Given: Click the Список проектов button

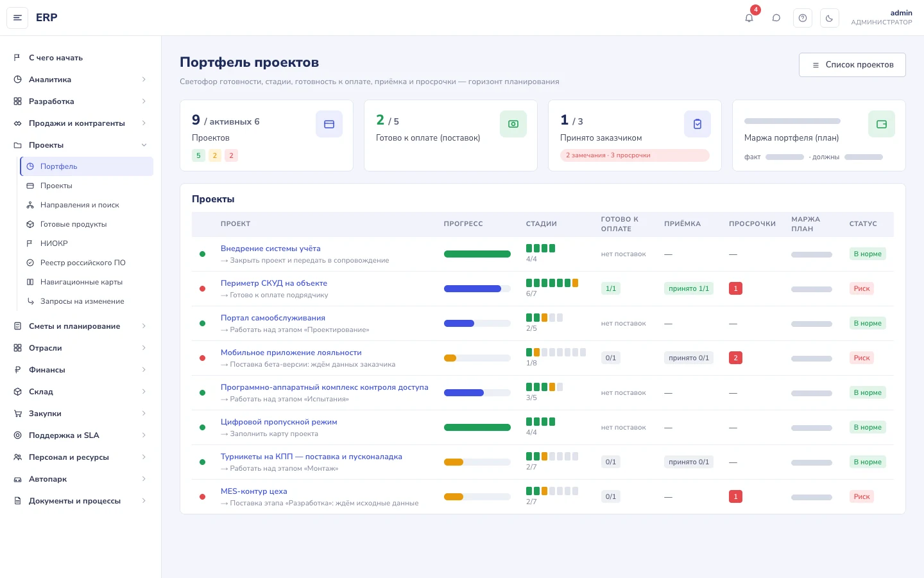Looking at the screenshot, I should tap(852, 65).
